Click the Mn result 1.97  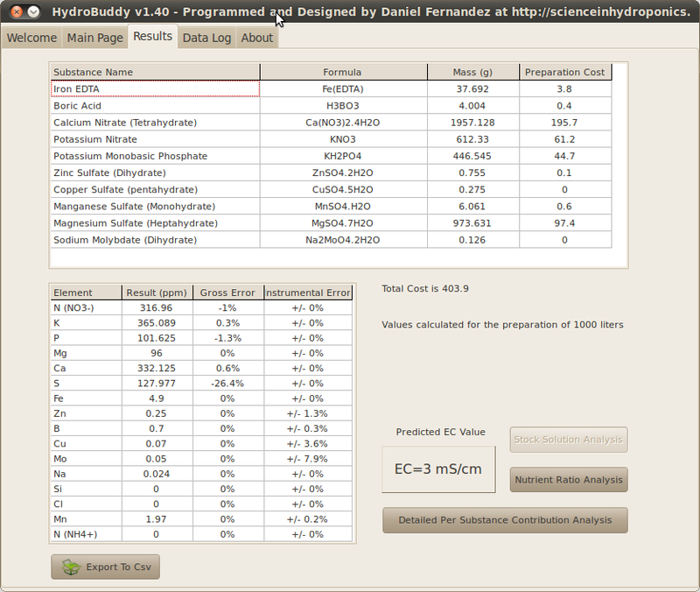(157, 519)
